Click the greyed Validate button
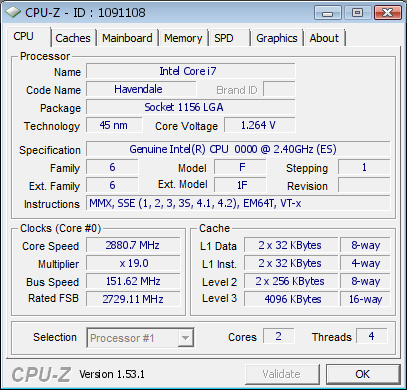 click(x=282, y=374)
